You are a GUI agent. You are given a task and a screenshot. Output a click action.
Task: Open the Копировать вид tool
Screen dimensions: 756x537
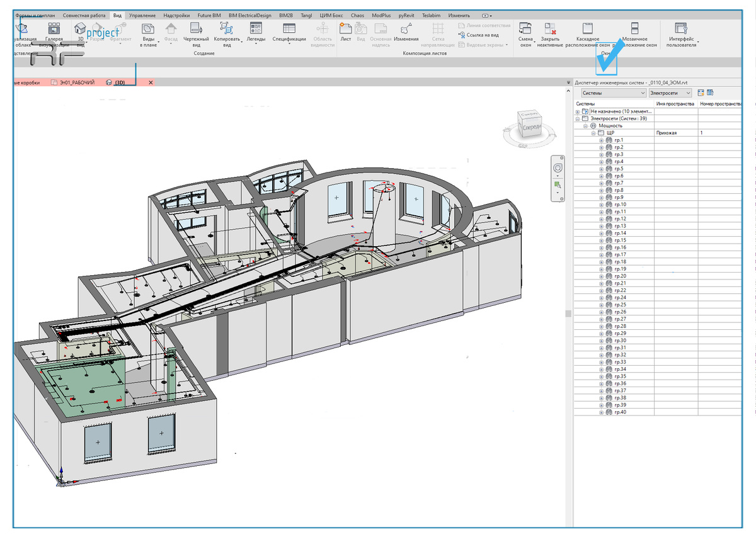coord(227,34)
